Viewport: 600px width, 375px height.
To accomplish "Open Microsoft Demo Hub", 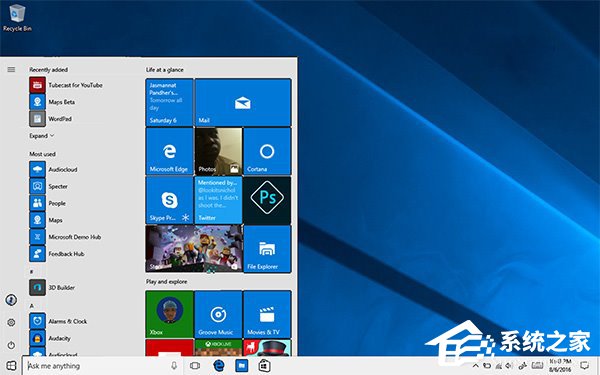I will point(66,237).
